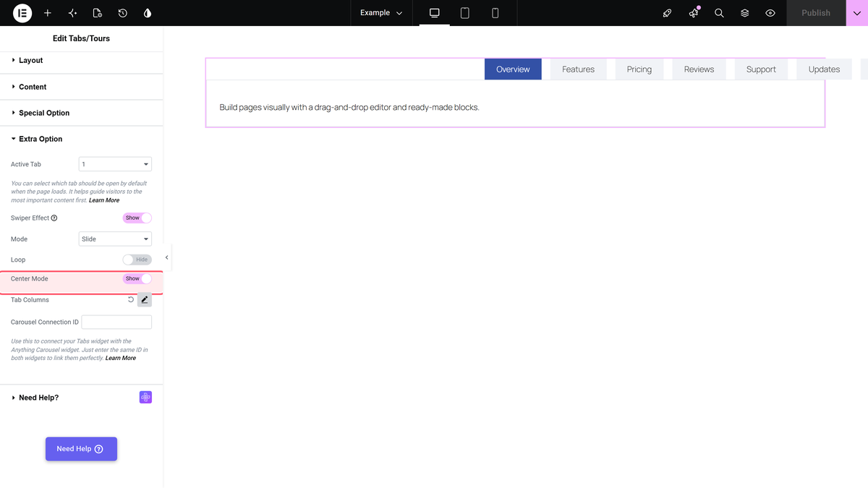Expand the Content section

tap(82, 87)
